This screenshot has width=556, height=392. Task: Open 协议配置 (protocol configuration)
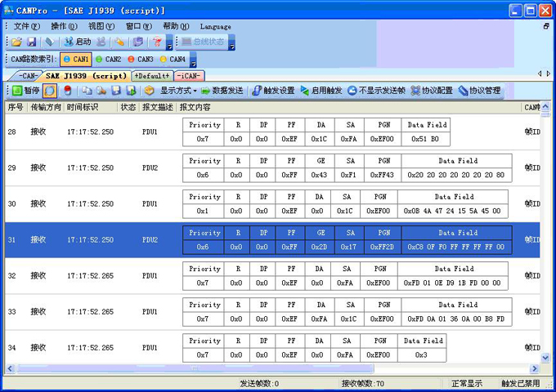point(431,91)
